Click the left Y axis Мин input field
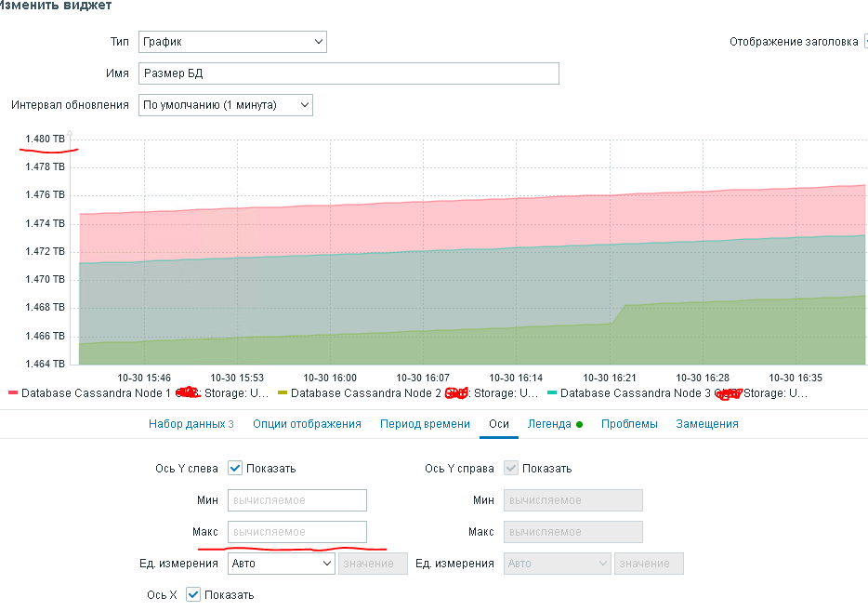Viewport: 868px width, 611px height. pyautogui.click(x=297, y=500)
